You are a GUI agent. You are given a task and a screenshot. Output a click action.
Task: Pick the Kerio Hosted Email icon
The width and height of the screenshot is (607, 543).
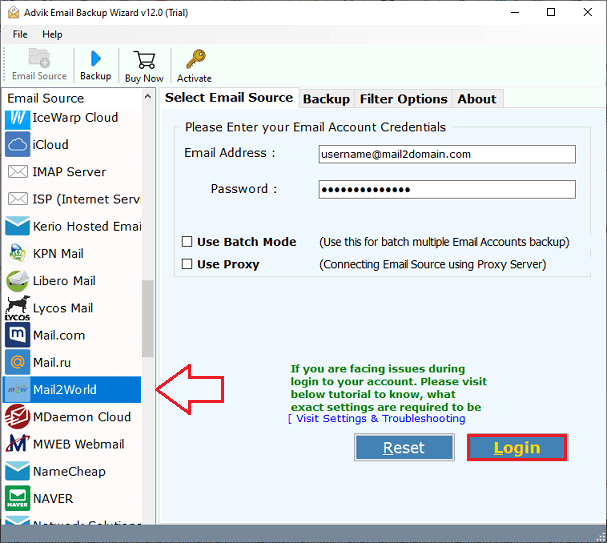[x=17, y=226]
